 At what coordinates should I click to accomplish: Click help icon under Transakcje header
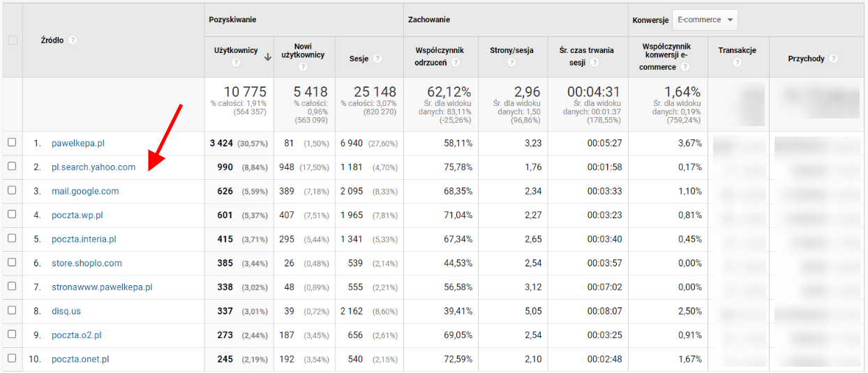737,63
